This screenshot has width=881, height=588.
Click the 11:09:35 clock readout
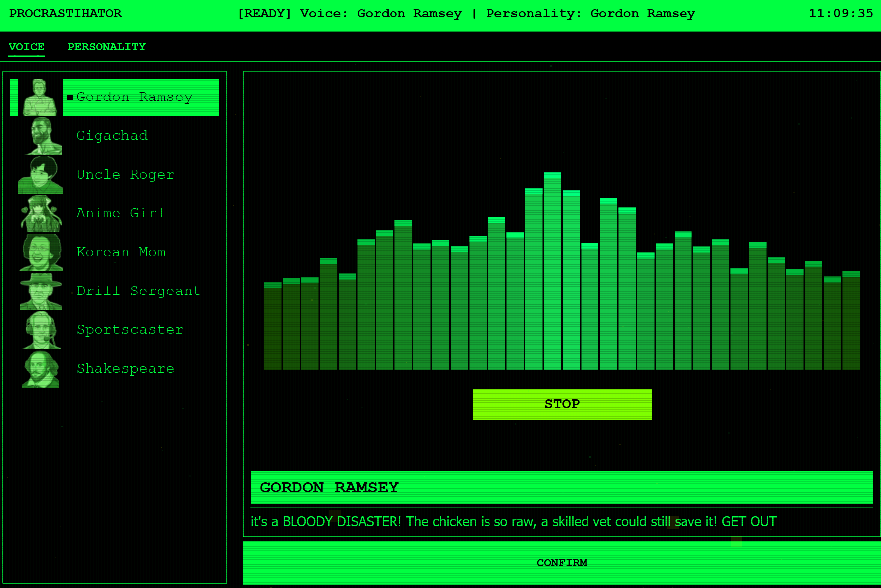[841, 14]
